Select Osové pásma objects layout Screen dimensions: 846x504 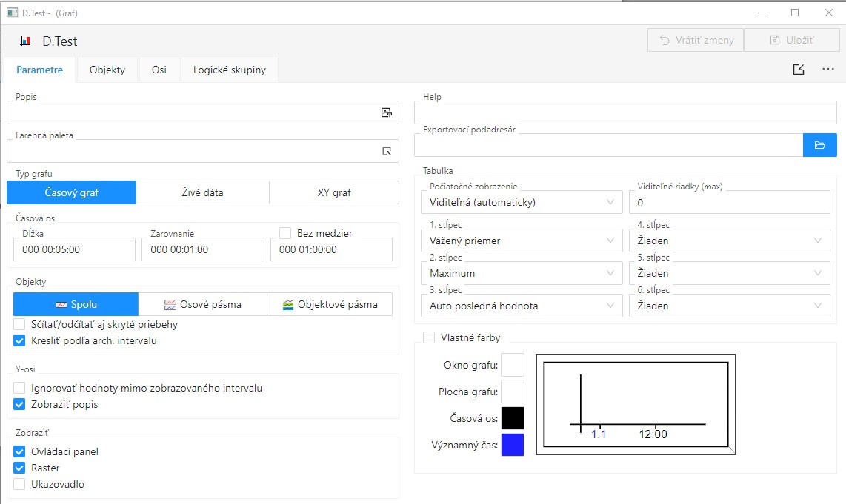(202, 304)
